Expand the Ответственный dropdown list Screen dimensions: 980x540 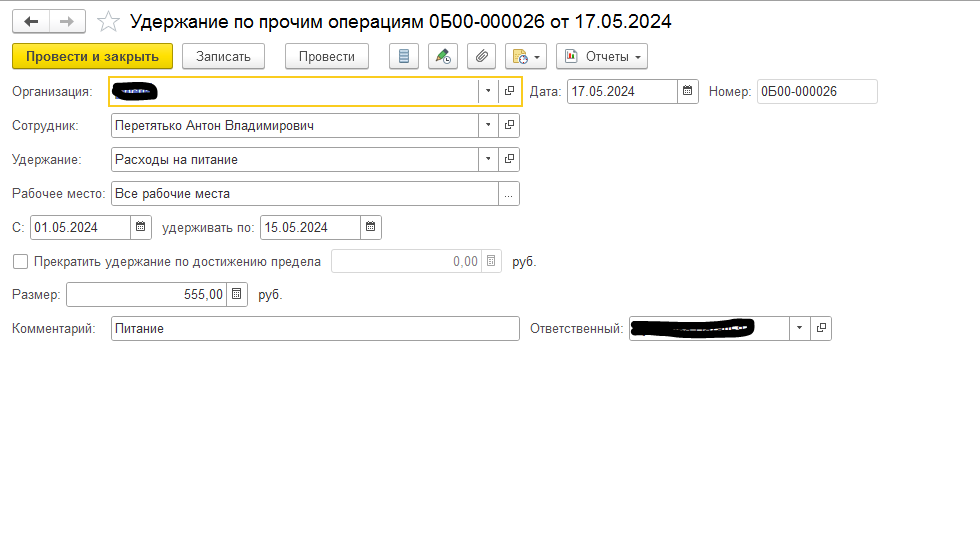tap(799, 328)
